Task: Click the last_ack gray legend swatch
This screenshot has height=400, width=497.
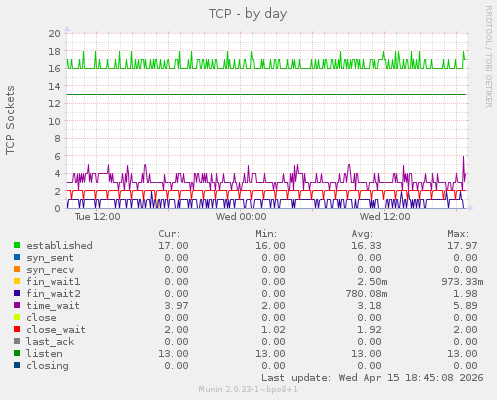Action: pyautogui.click(x=17, y=341)
